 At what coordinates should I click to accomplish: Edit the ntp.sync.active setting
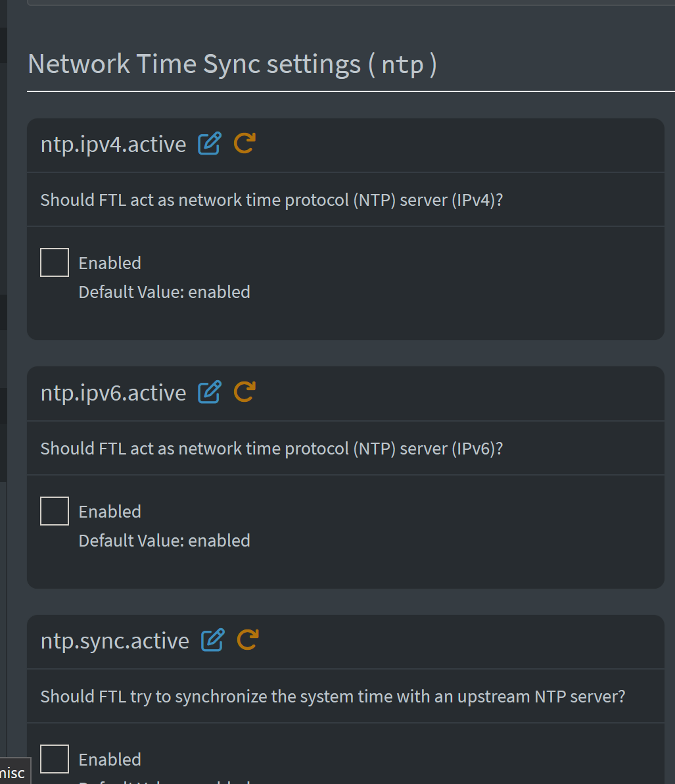coord(212,640)
